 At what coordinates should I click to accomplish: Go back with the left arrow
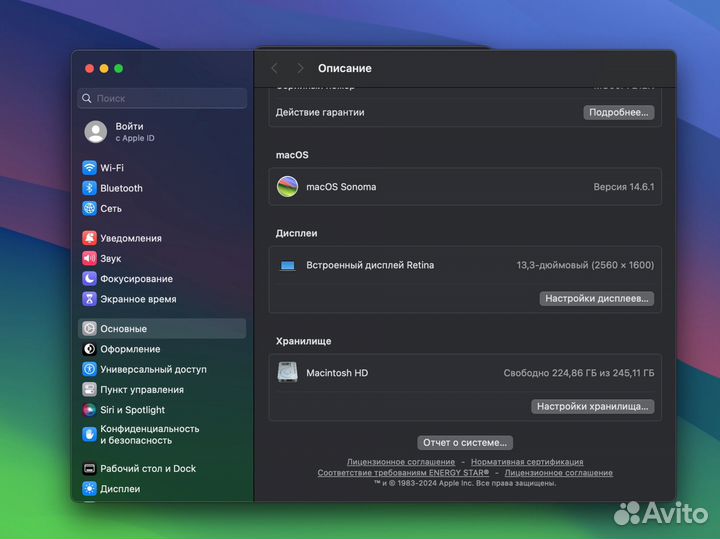coord(275,68)
